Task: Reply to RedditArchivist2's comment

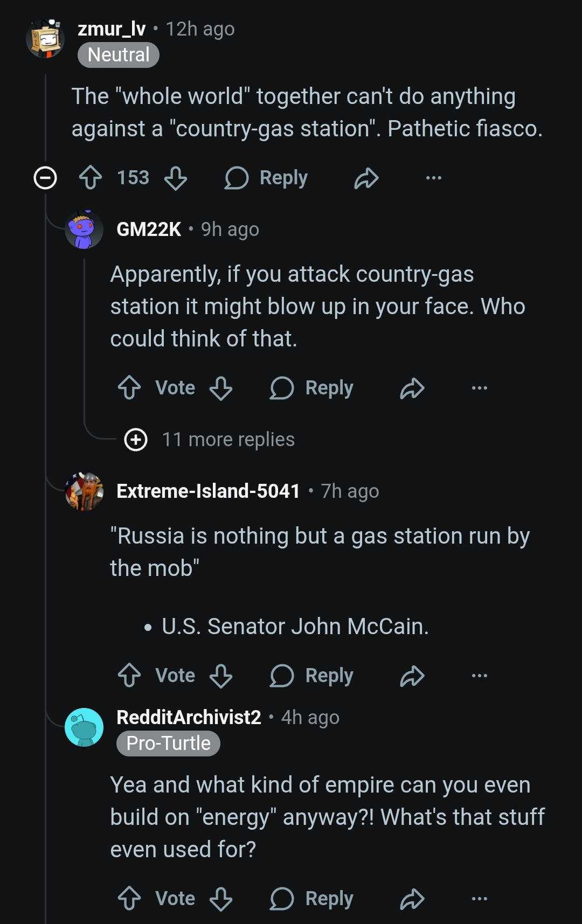Action: (311, 899)
